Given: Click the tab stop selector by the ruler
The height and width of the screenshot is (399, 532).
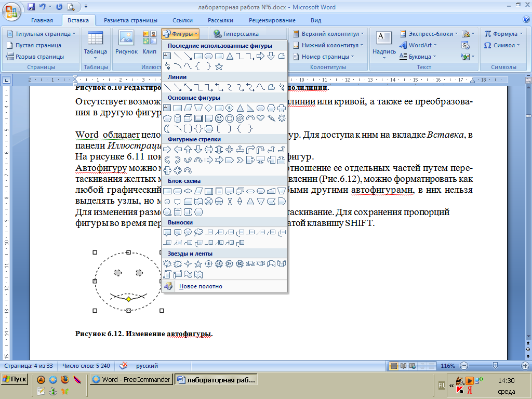Looking at the screenshot, I should point(6,81).
